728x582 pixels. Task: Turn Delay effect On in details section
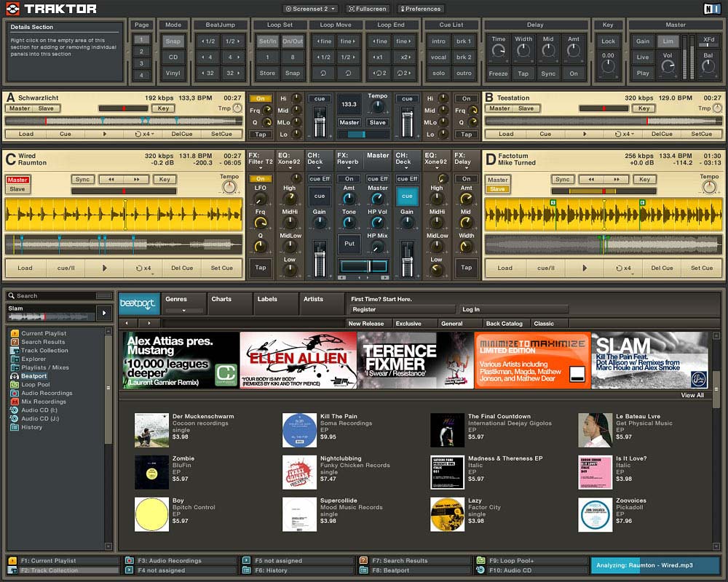click(574, 73)
